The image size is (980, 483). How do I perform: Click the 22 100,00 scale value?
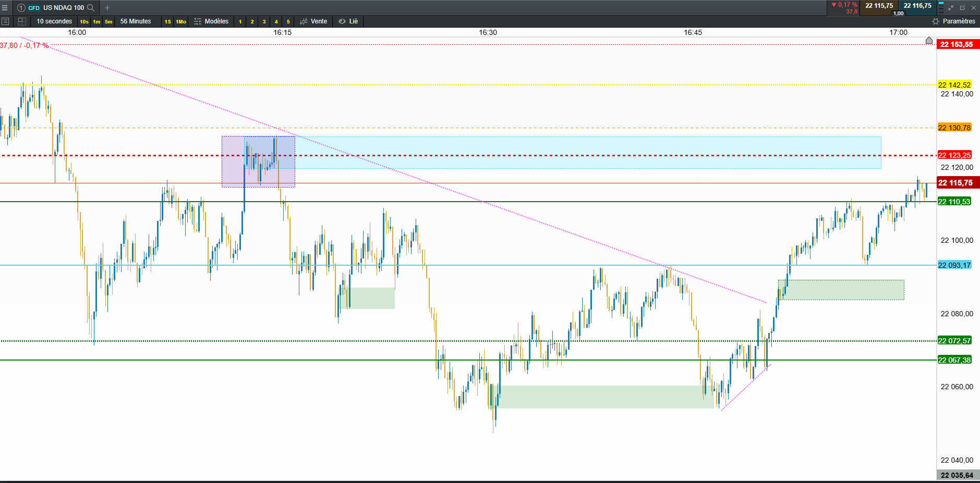coord(957,240)
